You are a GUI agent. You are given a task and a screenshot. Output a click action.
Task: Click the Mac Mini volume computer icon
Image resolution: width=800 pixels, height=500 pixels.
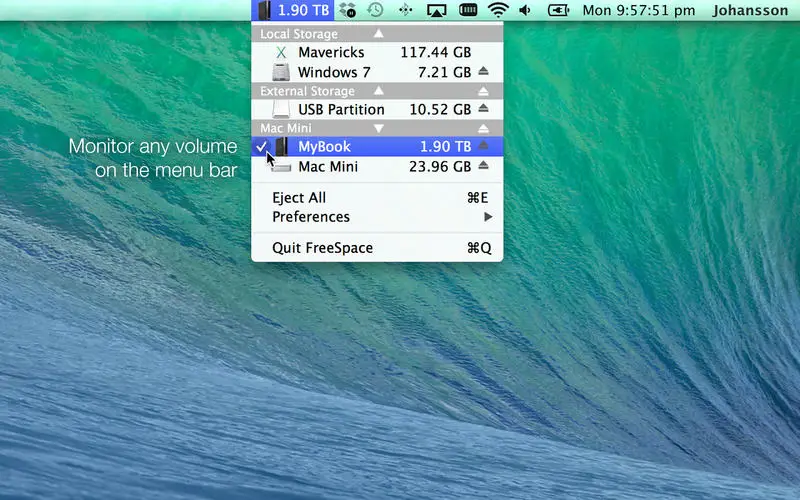[282, 167]
